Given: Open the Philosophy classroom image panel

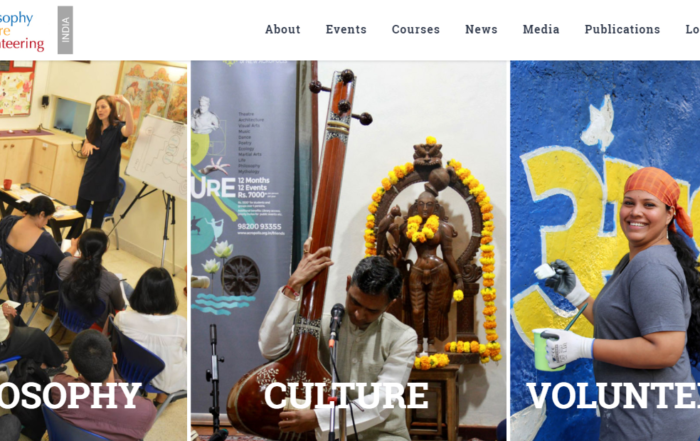Looking at the screenshot, I should 93,251.
